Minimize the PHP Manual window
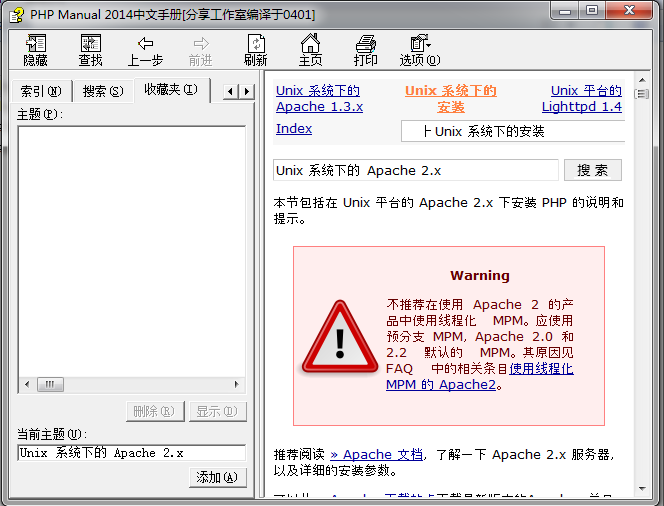 point(565,11)
